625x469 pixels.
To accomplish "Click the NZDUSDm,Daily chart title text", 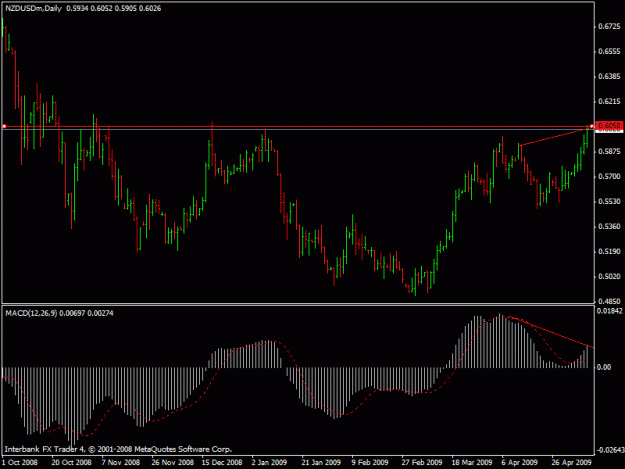I will (33, 8).
